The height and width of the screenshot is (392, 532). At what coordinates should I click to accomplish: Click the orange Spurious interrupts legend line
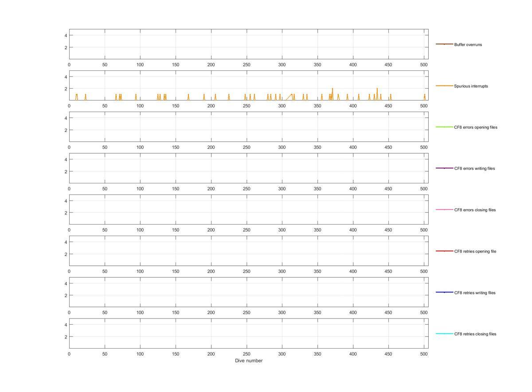444,85
